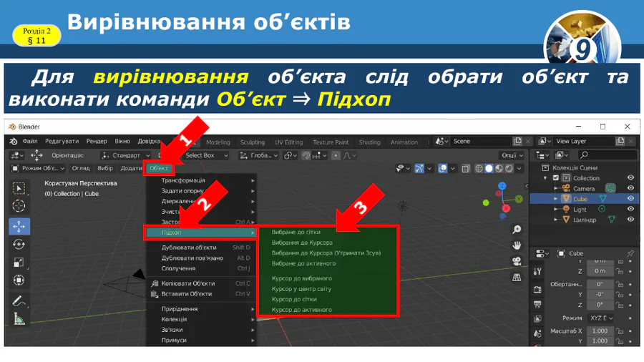The width and height of the screenshot is (644, 362).
Task: Click the Масштаб X value field
Action: point(600,331)
